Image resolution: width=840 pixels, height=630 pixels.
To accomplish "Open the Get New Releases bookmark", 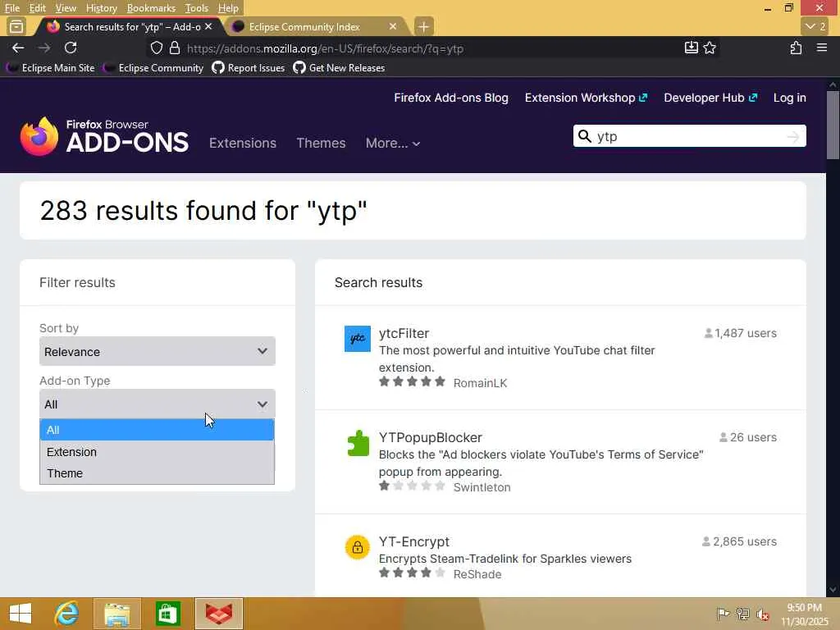I will [x=339, y=68].
